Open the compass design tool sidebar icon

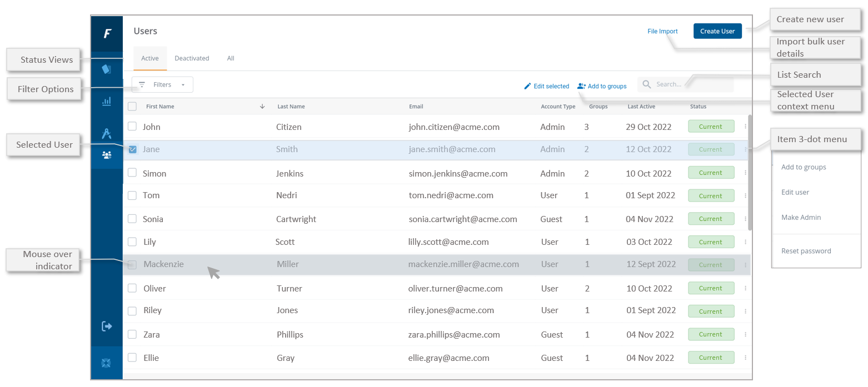pos(107,133)
